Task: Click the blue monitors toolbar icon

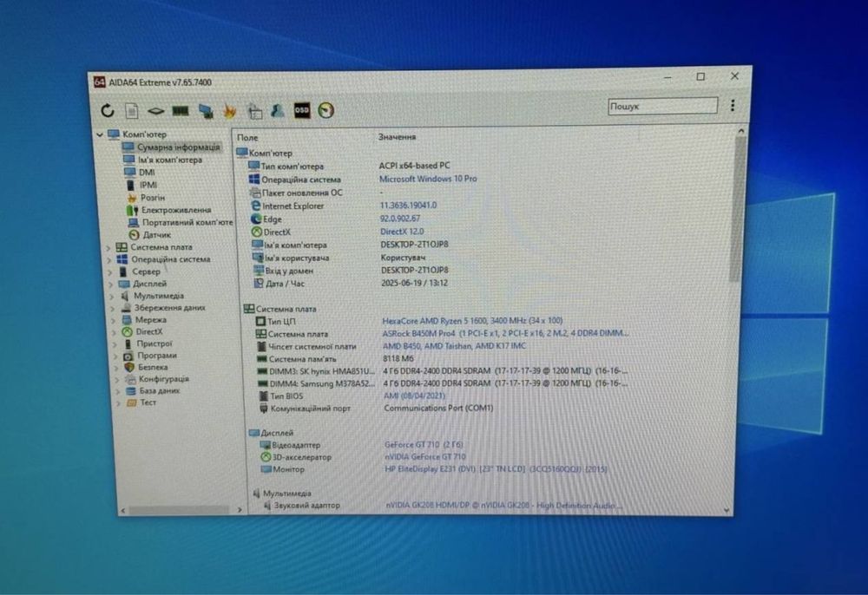Action: tap(206, 111)
